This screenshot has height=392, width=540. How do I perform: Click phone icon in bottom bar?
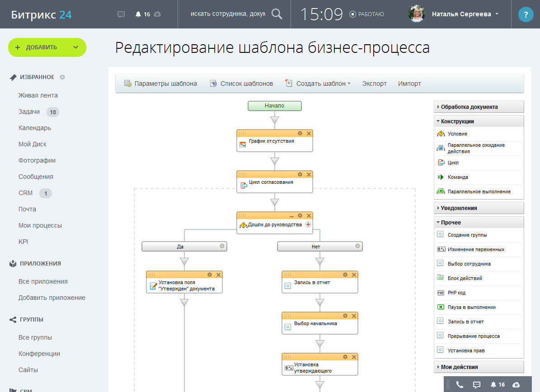tap(460, 384)
